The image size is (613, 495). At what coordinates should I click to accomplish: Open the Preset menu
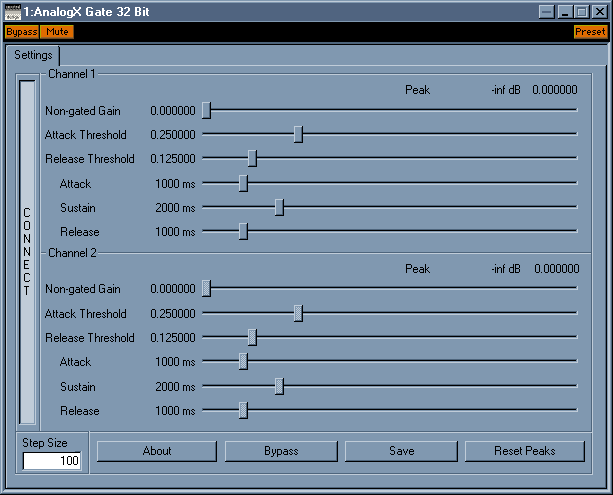click(x=590, y=32)
